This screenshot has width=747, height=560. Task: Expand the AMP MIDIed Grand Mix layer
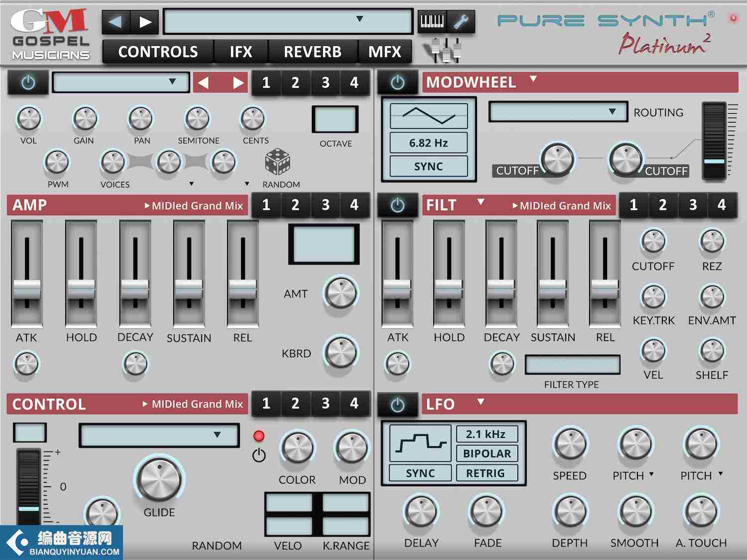194,206
